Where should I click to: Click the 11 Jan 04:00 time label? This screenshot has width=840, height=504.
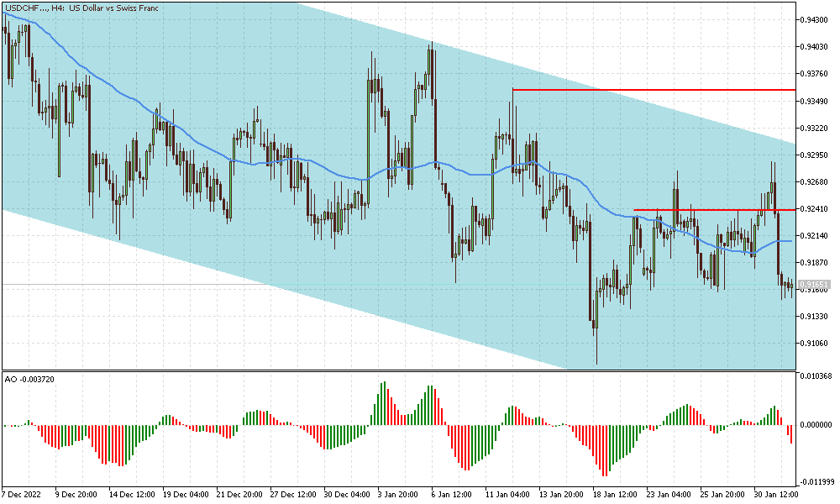click(507, 495)
